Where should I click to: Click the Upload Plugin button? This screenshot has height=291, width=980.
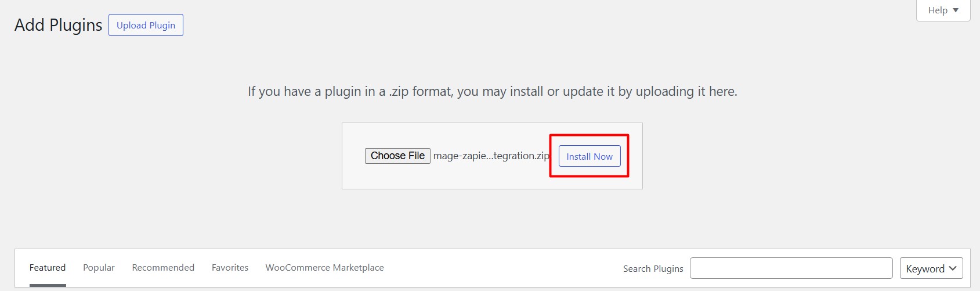click(x=146, y=26)
